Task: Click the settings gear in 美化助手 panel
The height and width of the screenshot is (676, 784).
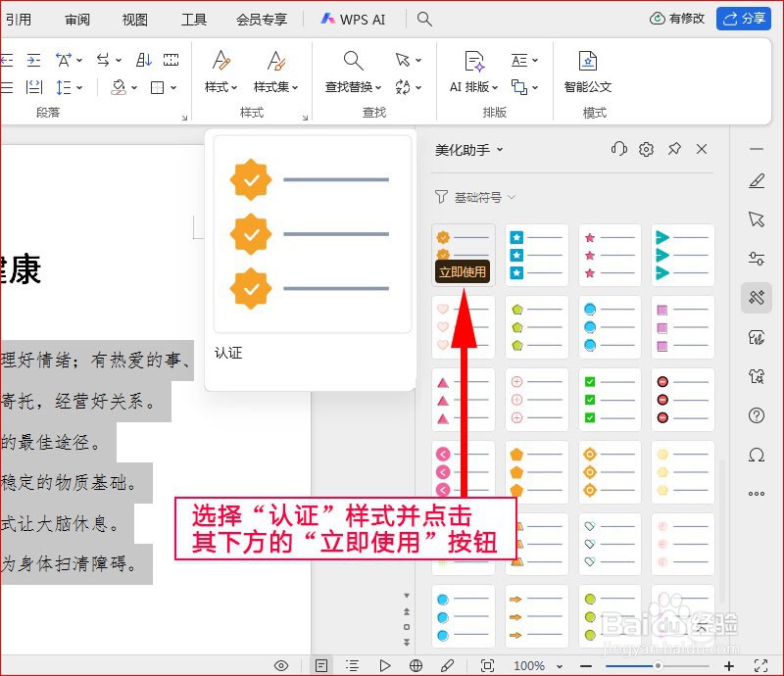Action: 646,149
